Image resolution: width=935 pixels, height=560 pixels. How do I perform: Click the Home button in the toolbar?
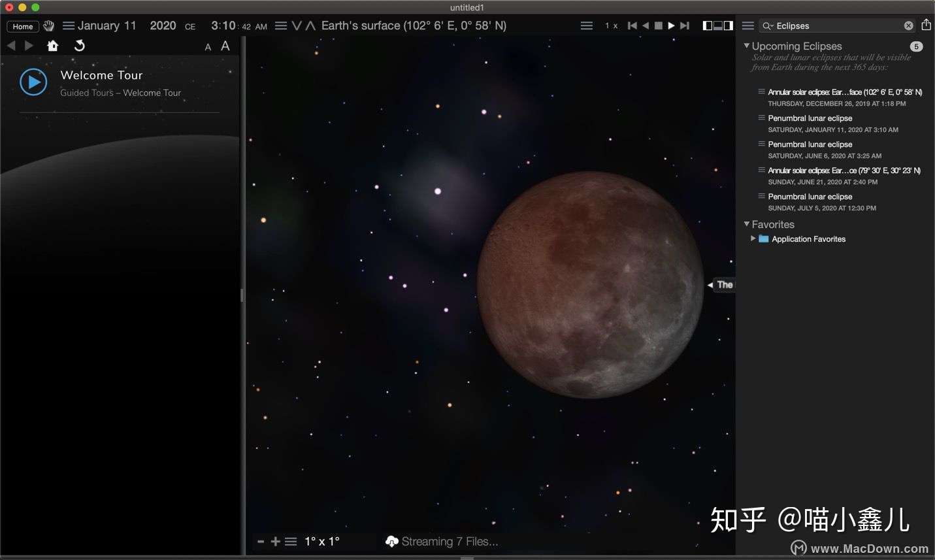tap(23, 26)
